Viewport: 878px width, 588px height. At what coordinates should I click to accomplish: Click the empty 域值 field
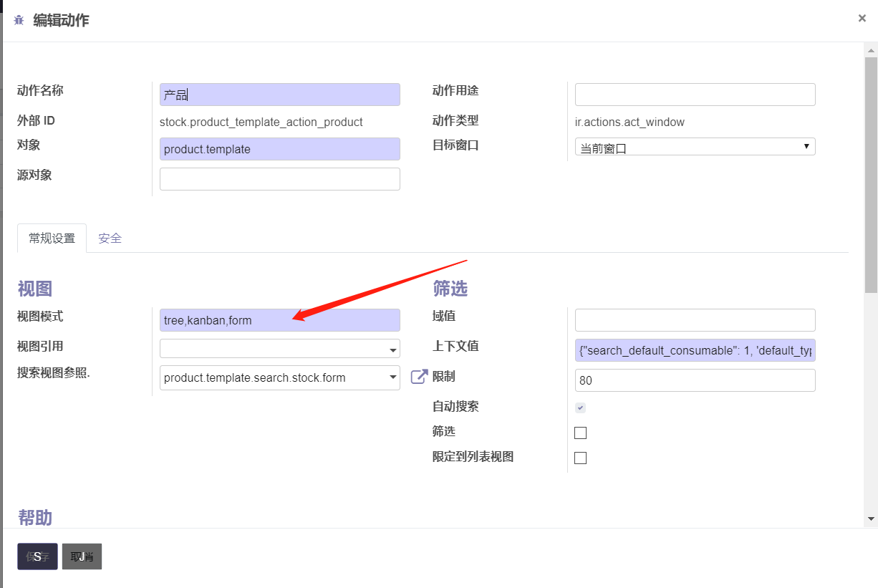click(x=695, y=319)
